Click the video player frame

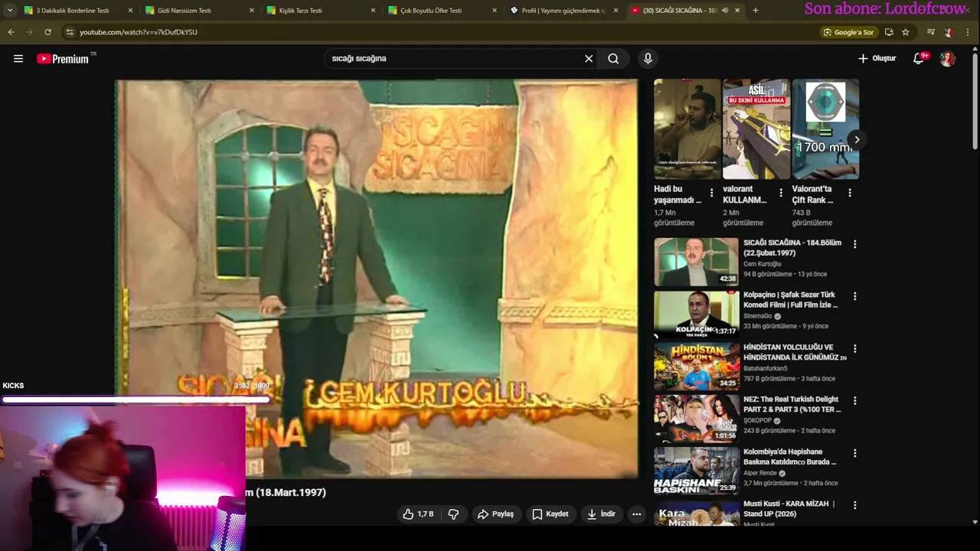tap(376, 279)
